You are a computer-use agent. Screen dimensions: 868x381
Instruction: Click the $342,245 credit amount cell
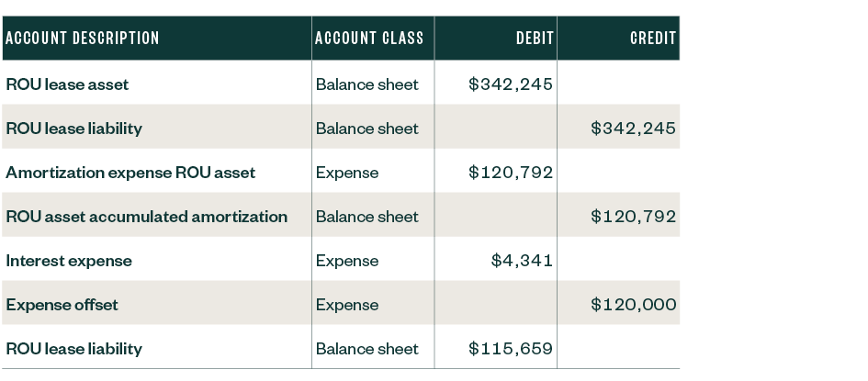634,129
